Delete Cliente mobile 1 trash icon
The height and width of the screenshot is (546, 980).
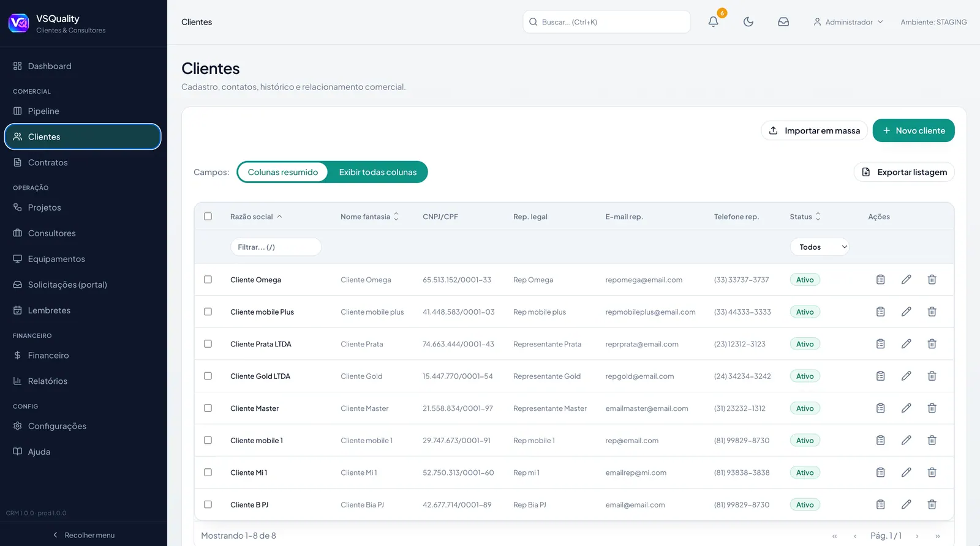coord(932,440)
